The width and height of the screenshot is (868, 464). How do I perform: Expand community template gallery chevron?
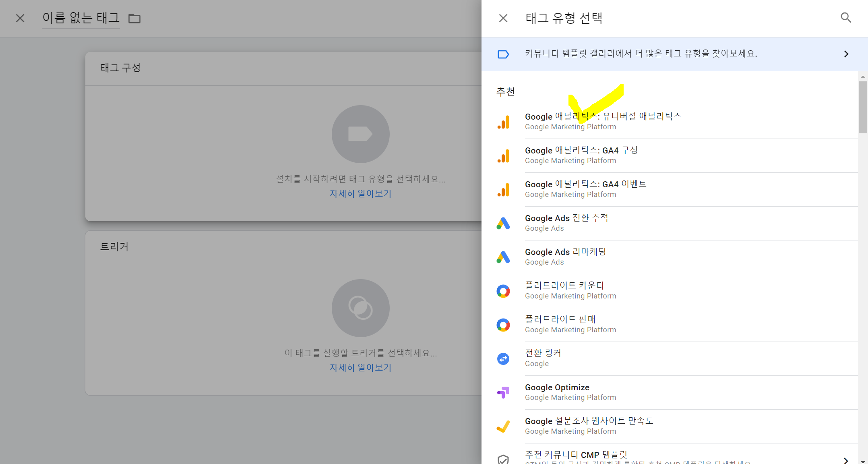(846, 54)
